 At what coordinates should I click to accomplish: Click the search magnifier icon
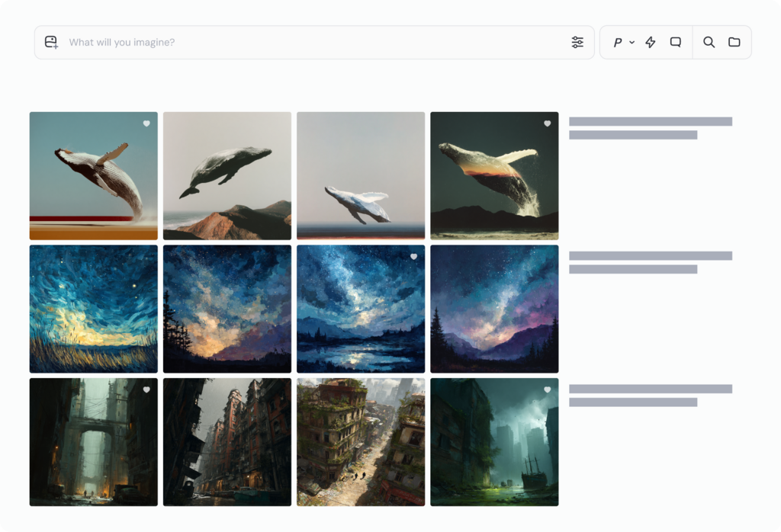tap(709, 42)
